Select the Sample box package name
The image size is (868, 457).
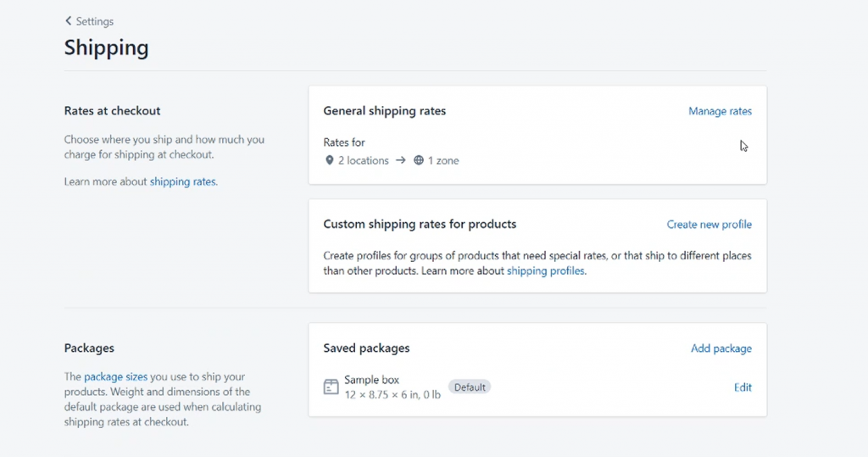click(x=371, y=380)
